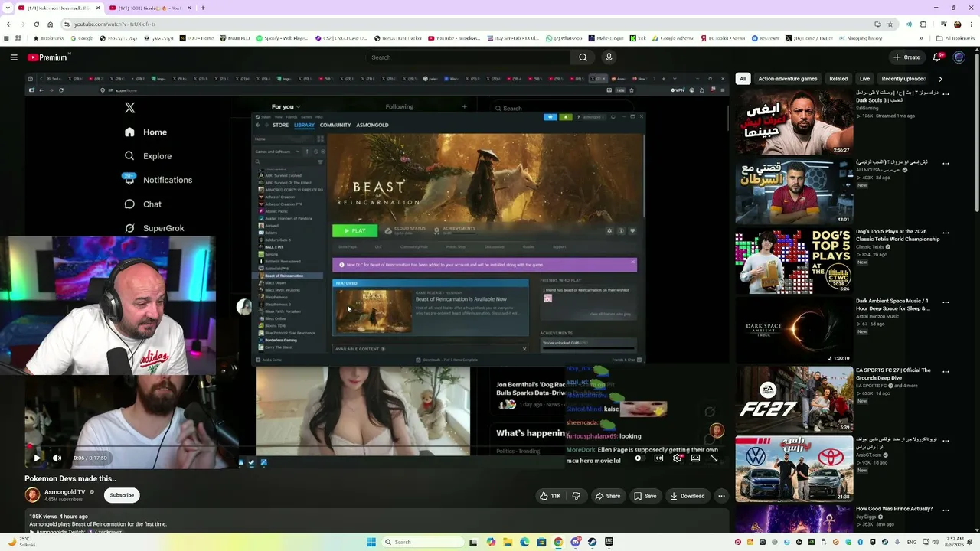Open the Dark Souls 3 stream thumbnail
Viewport: 980px width, 551px height.
pyautogui.click(x=794, y=122)
